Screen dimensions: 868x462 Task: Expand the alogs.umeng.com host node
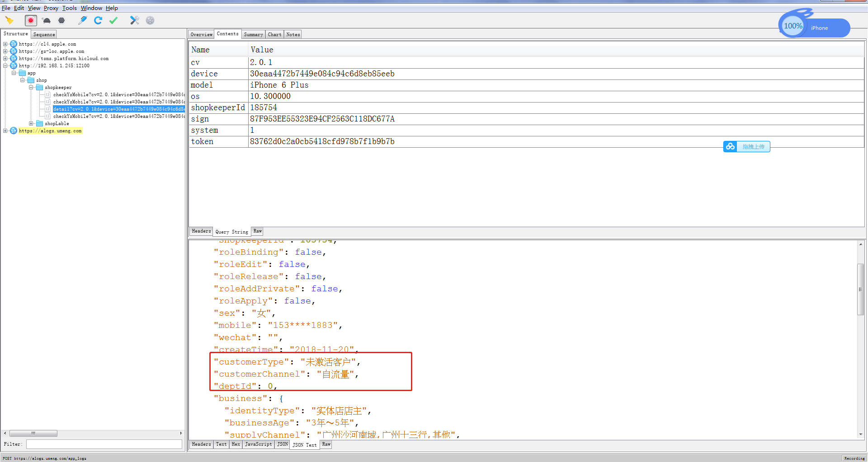click(x=5, y=131)
